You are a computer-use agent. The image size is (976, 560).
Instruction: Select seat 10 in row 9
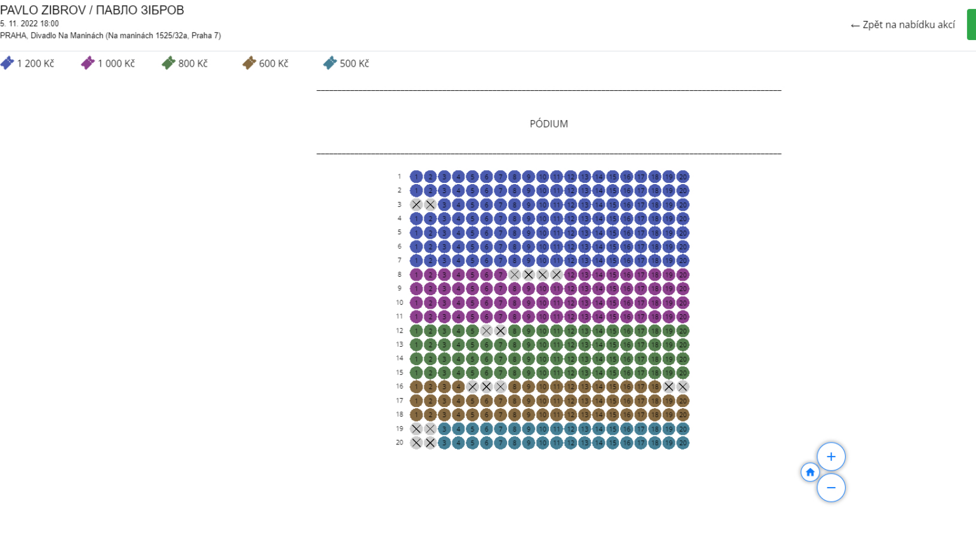click(x=543, y=288)
